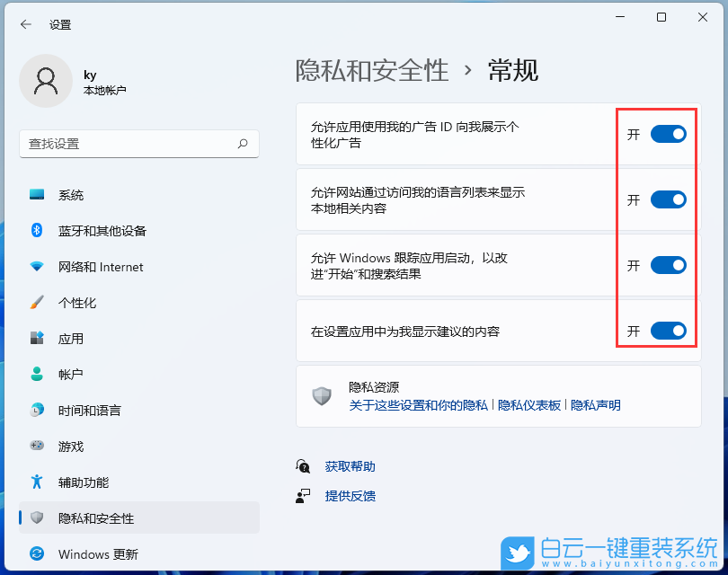This screenshot has height=575, width=728.
Task: Turn off suggested content in Settings toggle
Action: point(668,331)
